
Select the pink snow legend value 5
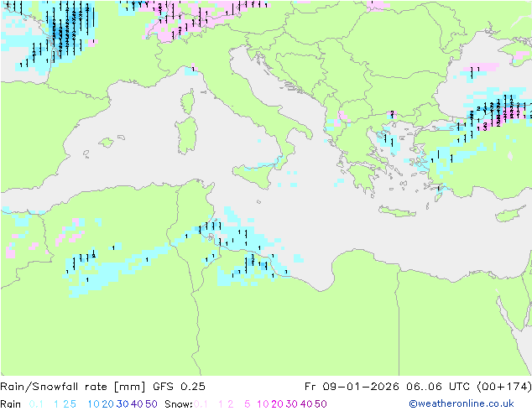[248, 404]
